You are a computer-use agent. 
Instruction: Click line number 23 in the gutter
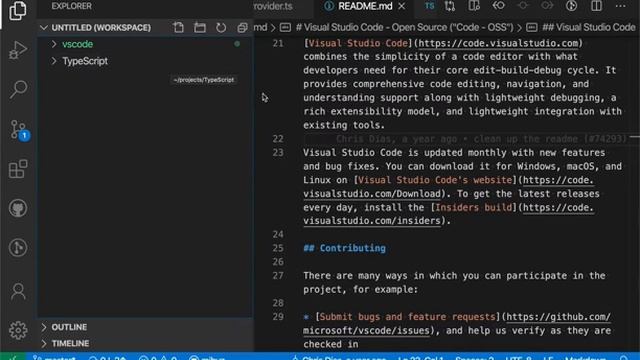(278, 153)
